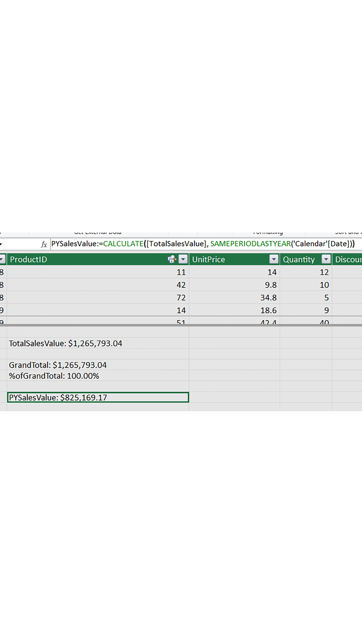Select the UnitPrice cell showing 18.6
362x644 pixels.
(x=234, y=310)
